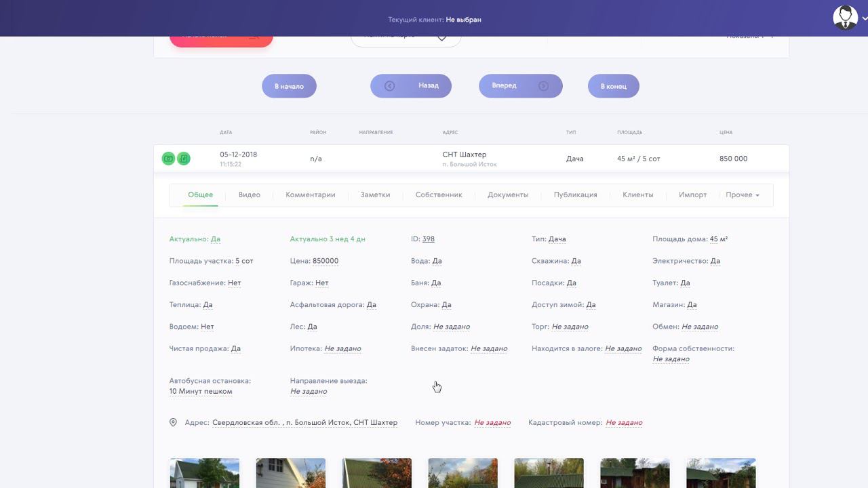Screen dimensions: 868x488
Task: Edit the Тип value Дача
Action: point(557,239)
